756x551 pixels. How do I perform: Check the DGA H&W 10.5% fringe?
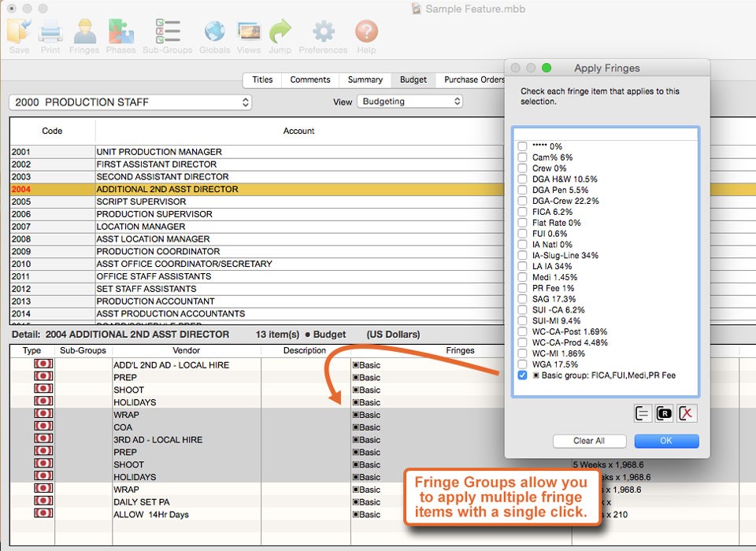tap(523, 179)
